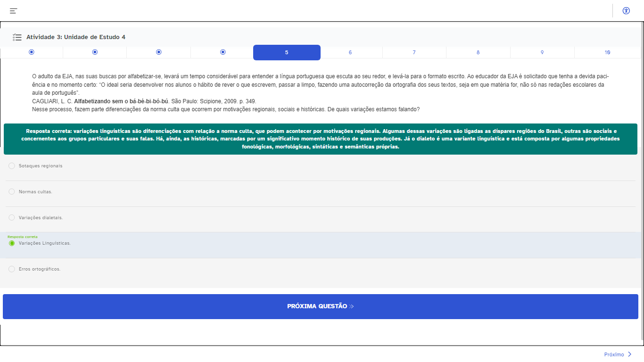Click the 'Próximo' link at bottom
This screenshot has width=644, height=362.
(x=614, y=354)
